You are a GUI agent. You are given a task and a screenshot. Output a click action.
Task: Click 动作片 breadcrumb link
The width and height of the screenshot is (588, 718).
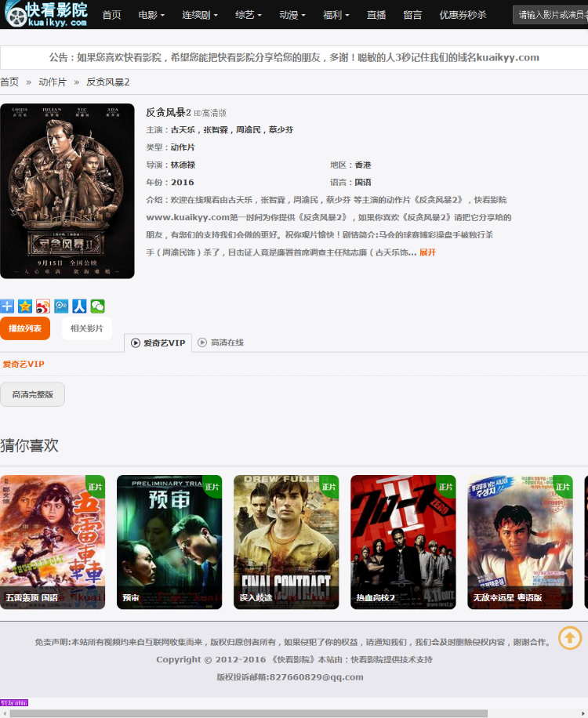53,82
